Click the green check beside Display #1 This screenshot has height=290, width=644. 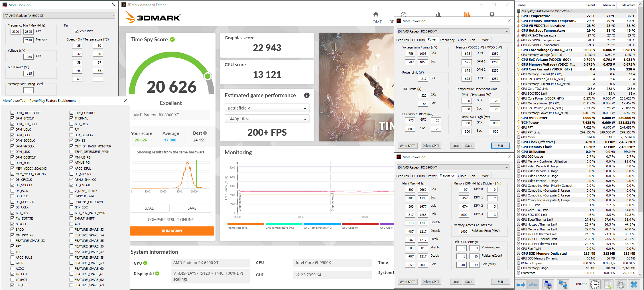[x=157, y=273]
